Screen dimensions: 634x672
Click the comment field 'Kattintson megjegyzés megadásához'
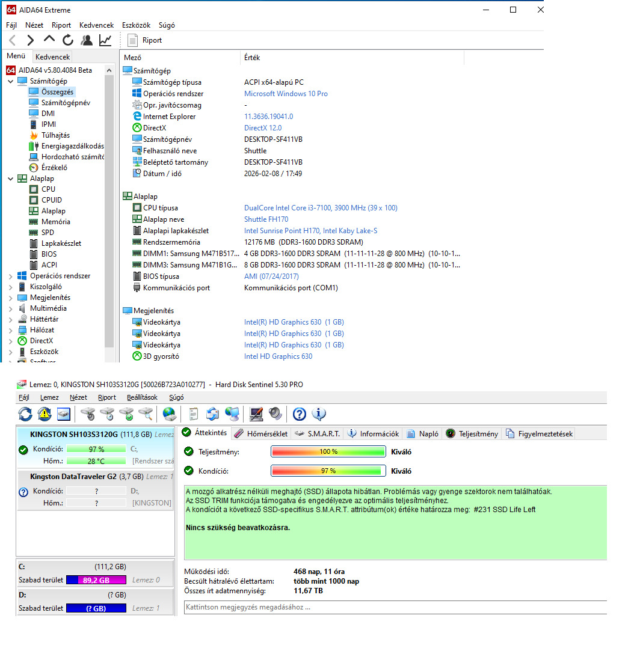coord(395,607)
